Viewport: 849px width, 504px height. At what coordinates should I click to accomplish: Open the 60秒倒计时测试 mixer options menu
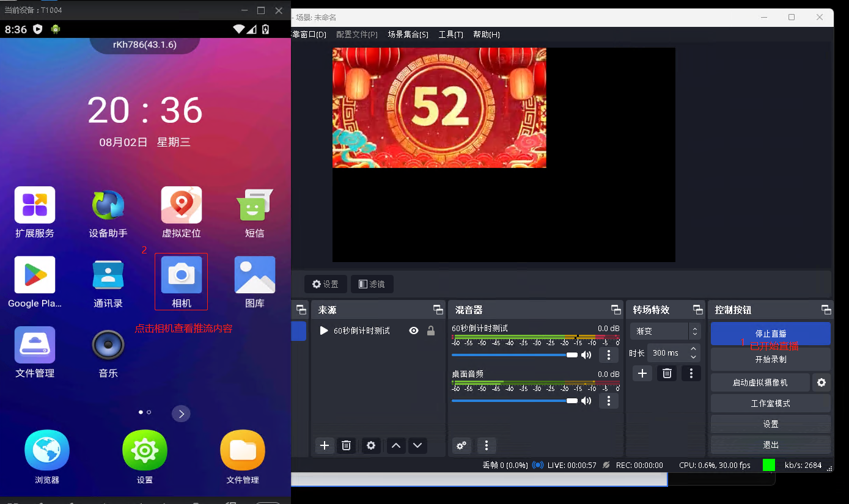point(608,355)
